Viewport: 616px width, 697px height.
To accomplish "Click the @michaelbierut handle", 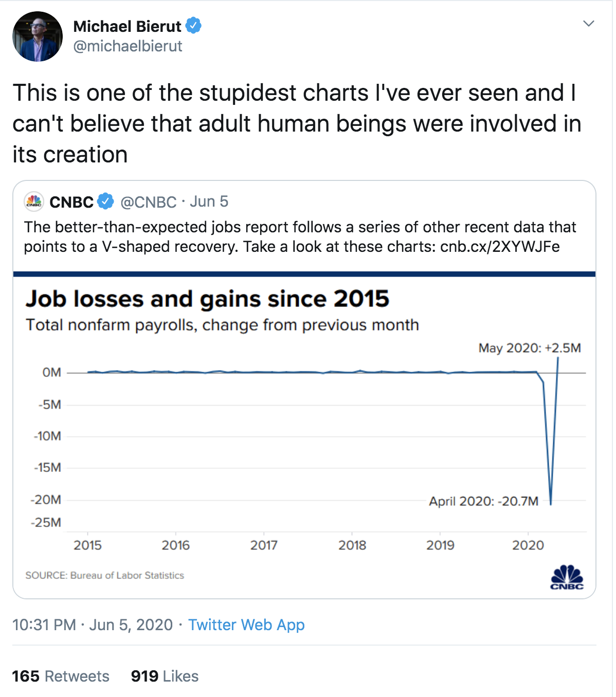I will pyautogui.click(x=128, y=46).
